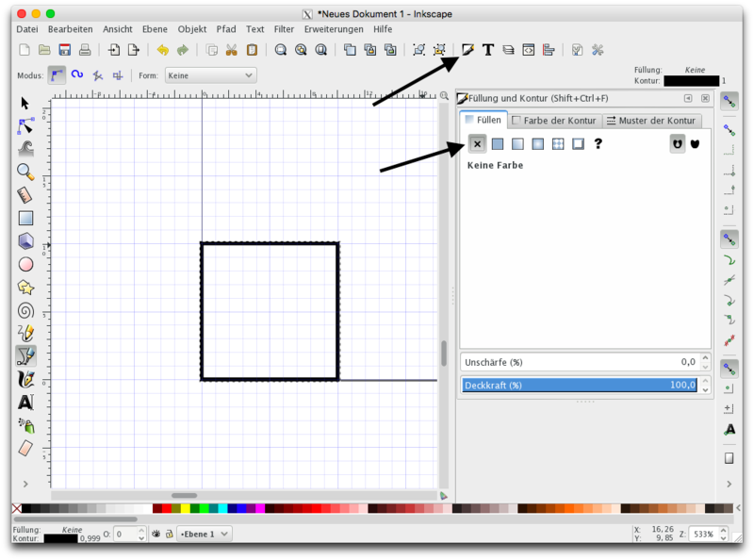Open the XML editor from the toolbar
The image size is (754, 560).
pyautogui.click(x=528, y=50)
